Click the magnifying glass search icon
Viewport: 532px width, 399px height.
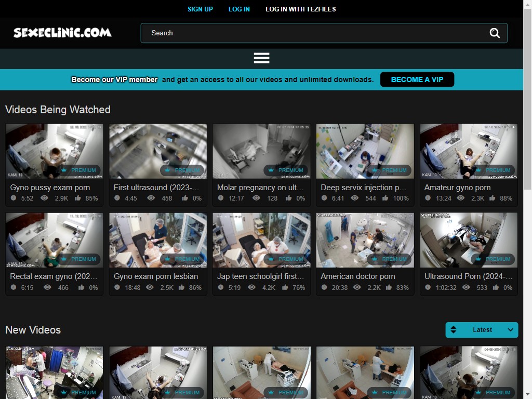coord(495,33)
